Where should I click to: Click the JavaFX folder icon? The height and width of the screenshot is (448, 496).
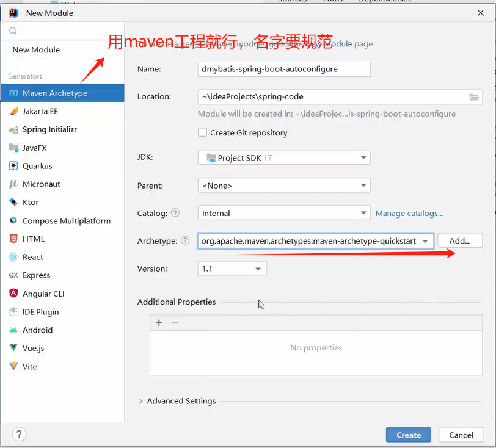(x=13, y=148)
